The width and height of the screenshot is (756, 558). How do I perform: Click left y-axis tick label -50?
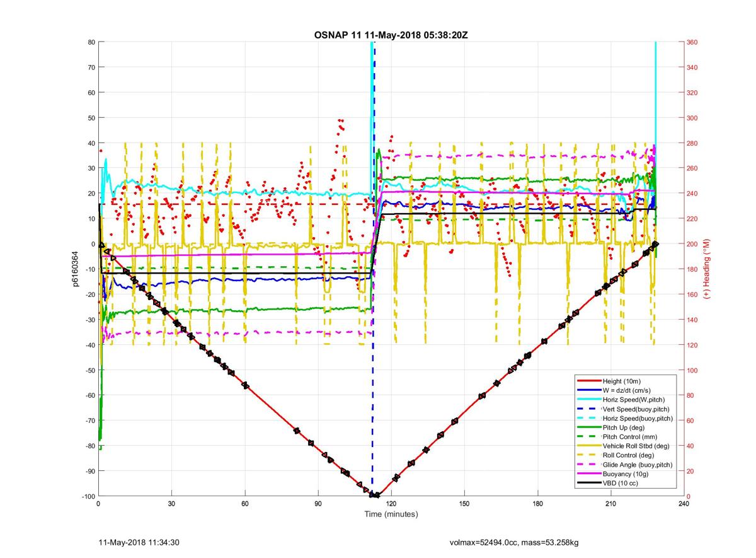click(89, 370)
